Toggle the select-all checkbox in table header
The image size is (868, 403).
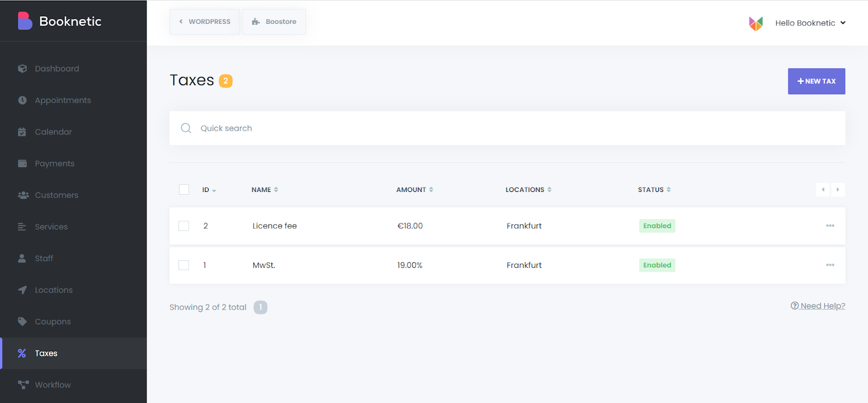tap(184, 189)
